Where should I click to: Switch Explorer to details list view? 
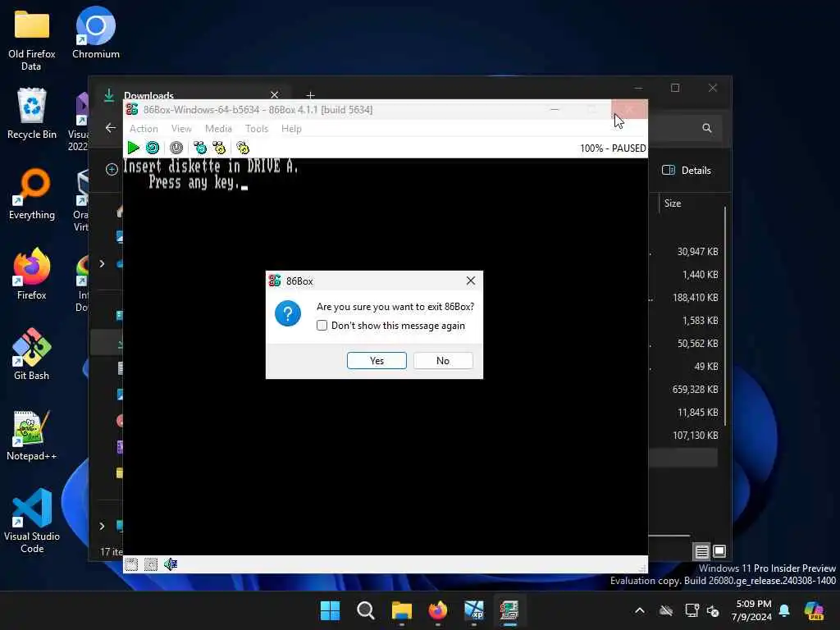click(702, 551)
